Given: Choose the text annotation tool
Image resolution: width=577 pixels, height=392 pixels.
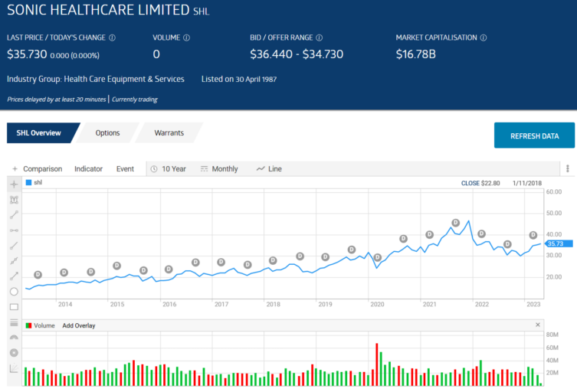Looking at the screenshot, I should 14,200.
